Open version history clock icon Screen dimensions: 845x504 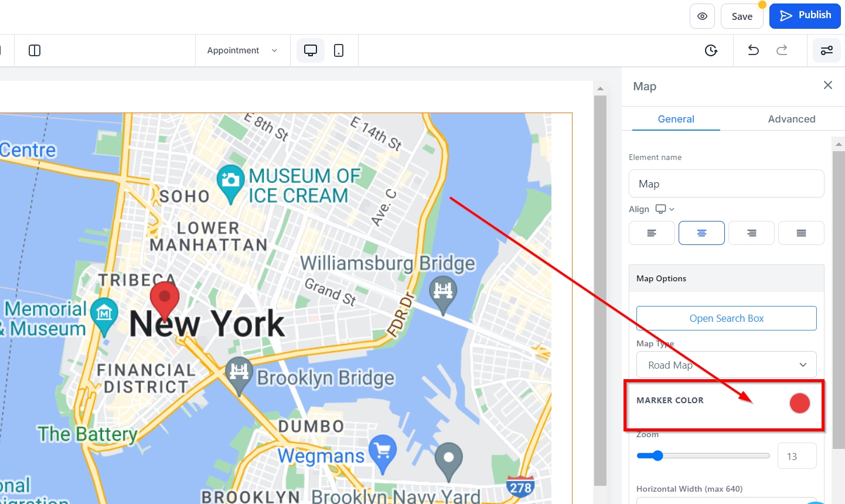(711, 50)
